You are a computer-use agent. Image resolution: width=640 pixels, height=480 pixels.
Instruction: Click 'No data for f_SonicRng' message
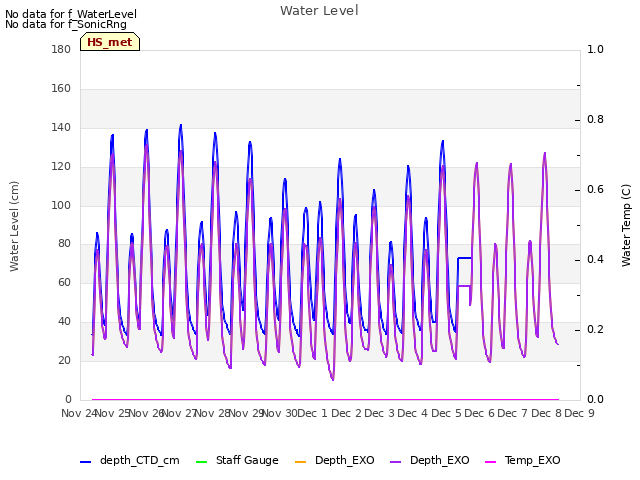point(66,24)
